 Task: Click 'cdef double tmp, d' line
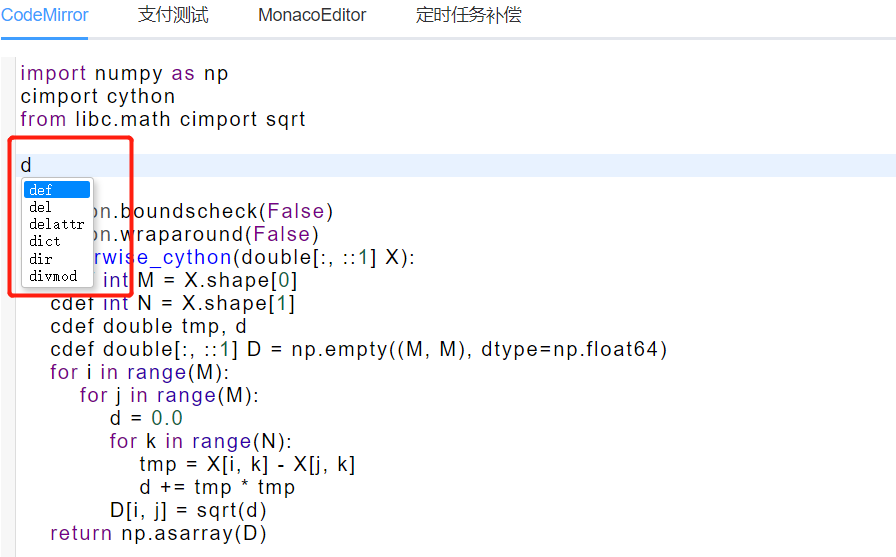pyautogui.click(x=149, y=326)
